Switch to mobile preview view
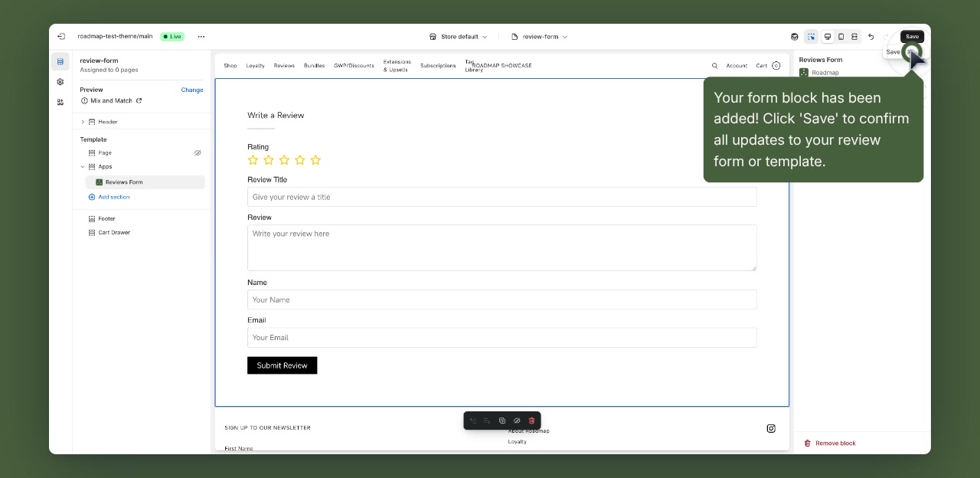Screen dimensions: 980x478 [x=841, y=36]
